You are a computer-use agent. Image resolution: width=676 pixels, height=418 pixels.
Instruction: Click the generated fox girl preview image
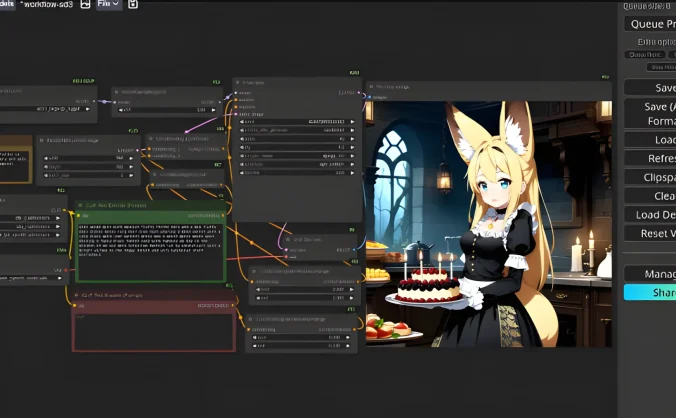488,224
